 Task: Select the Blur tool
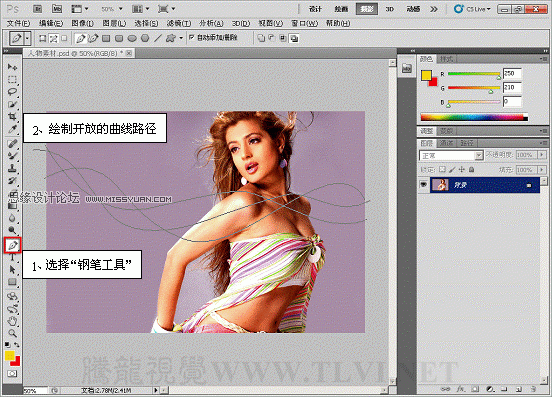[x=12, y=218]
